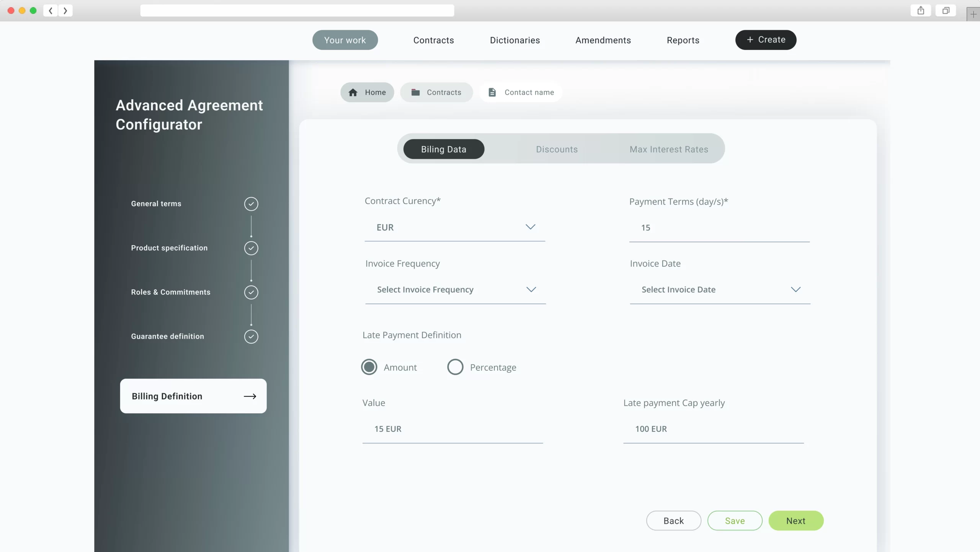
Task: Switch to the Max Interest Rates tab
Action: click(669, 149)
